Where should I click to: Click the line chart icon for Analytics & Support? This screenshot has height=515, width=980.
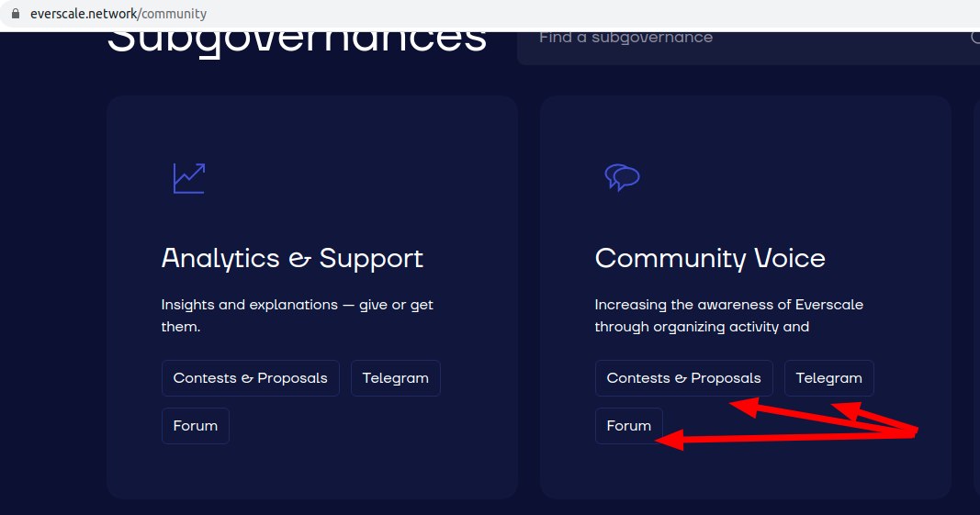(x=188, y=178)
